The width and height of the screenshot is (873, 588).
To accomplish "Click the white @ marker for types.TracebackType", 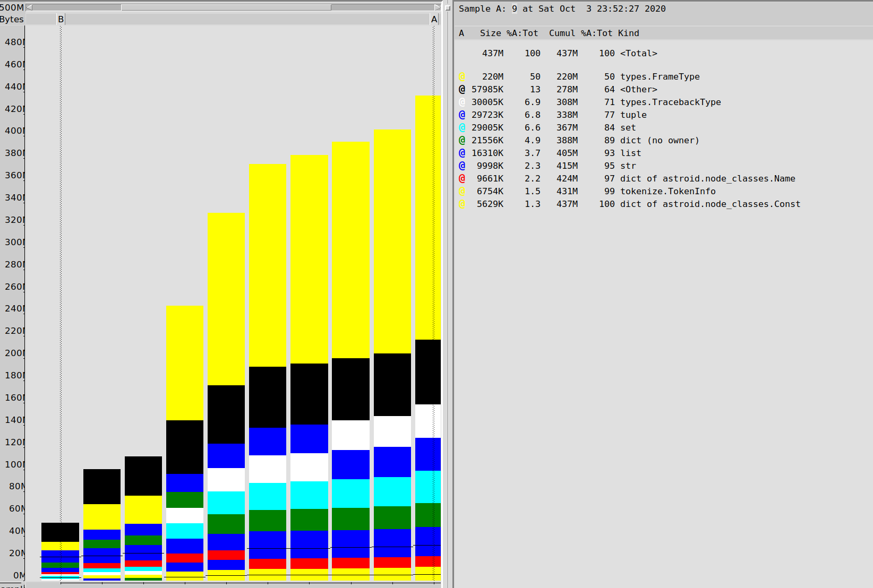I will [462, 102].
